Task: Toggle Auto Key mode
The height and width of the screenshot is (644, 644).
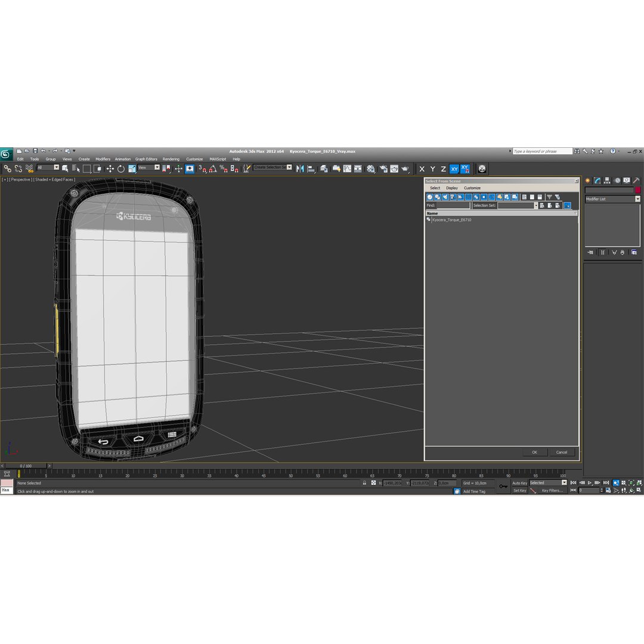Action: point(519,483)
